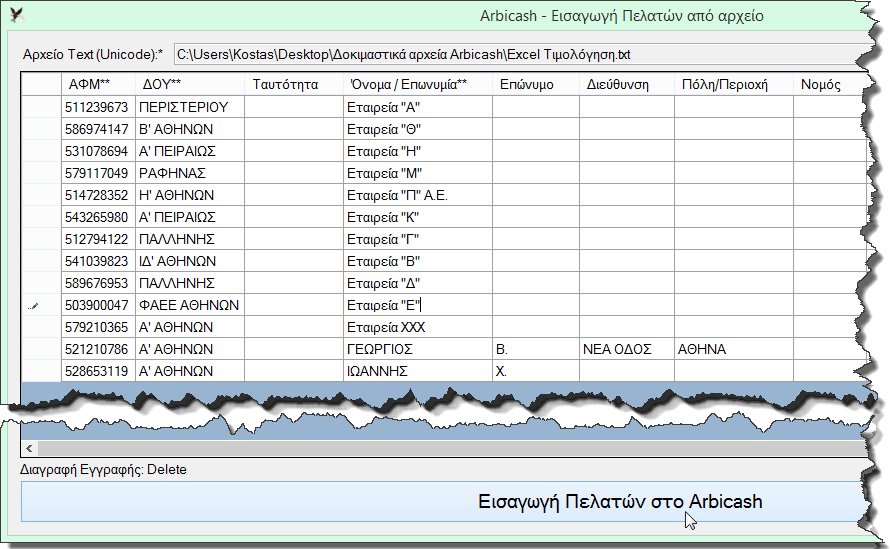
Task: Click cell with ΑΦΜ 589676953
Action: click(98, 283)
